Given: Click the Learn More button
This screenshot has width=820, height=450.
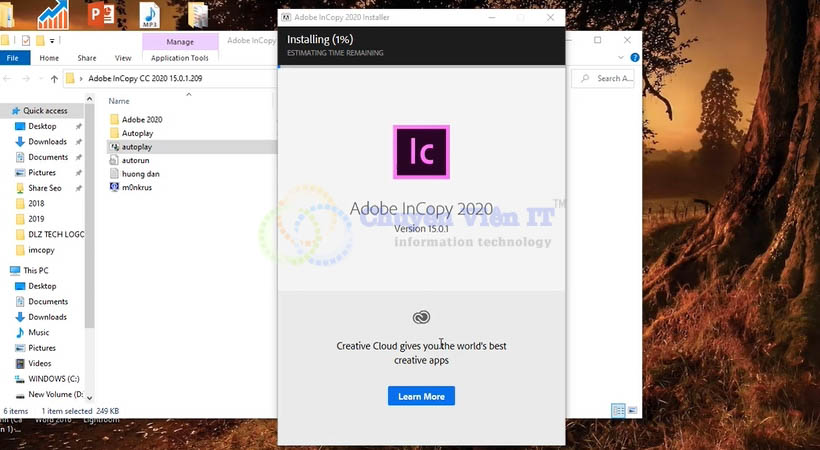Looking at the screenshot, I should click(x=421, y=396).
